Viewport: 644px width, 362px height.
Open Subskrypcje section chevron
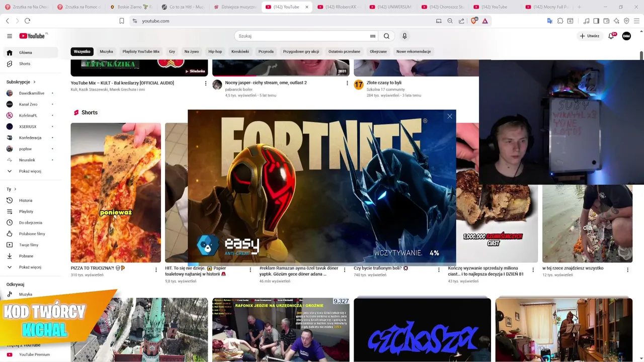[x=35, y=82]
